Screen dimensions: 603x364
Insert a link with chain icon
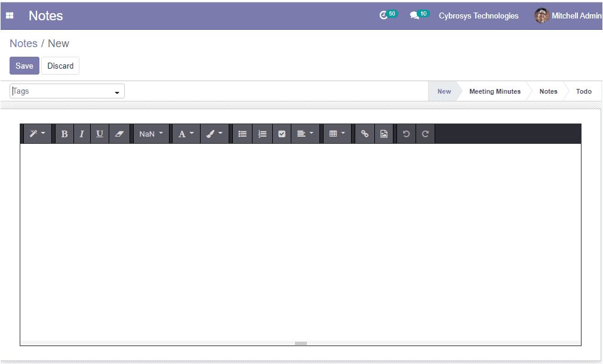365,134
